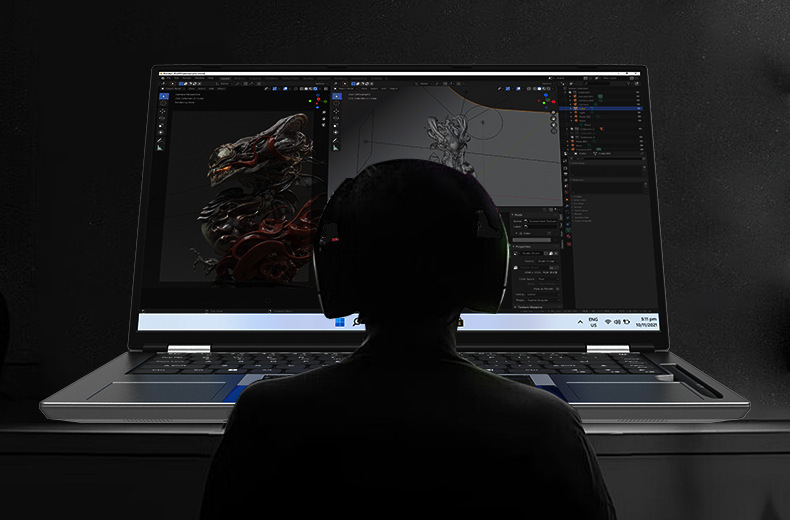Open View menu in camera viewport header
Viewport: 790px width, 520px height.
coord(191,89)
